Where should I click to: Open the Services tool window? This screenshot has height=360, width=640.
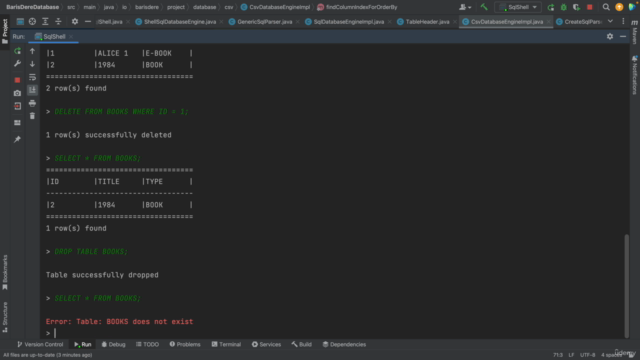[266, 344]
